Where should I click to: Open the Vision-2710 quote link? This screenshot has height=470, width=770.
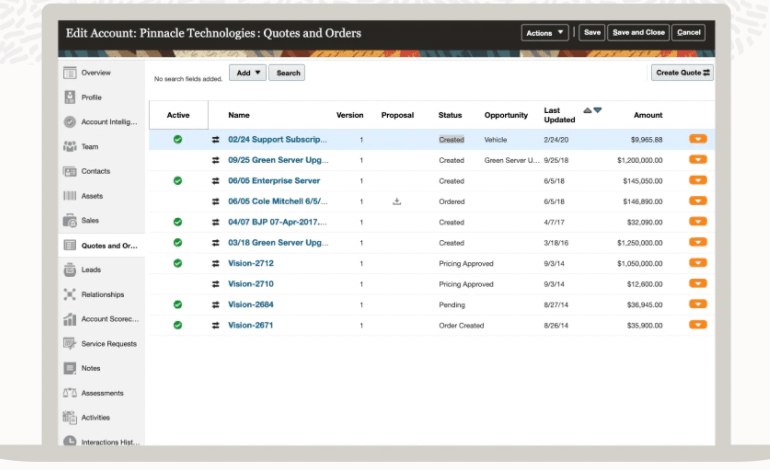(x=250, y=284)
